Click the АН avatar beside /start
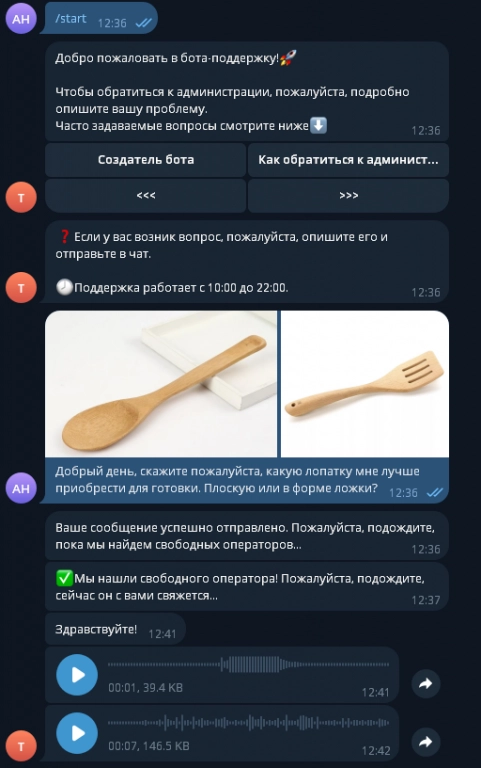Screen dimensions: 481x768 (x=21, y=19)
